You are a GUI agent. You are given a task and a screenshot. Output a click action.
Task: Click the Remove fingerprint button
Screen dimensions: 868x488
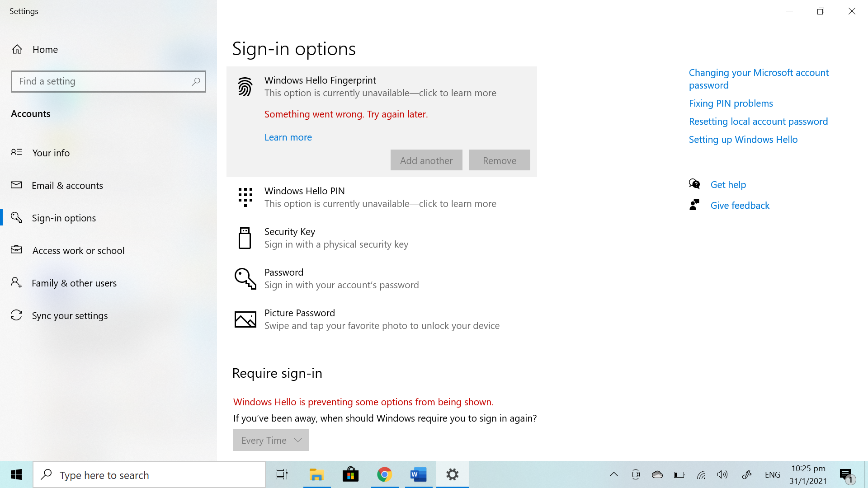click(x=500, y=160)
